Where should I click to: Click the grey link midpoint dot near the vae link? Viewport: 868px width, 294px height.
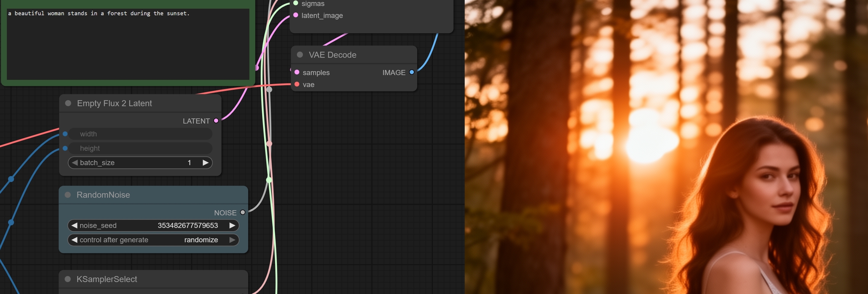pos(269,89)
